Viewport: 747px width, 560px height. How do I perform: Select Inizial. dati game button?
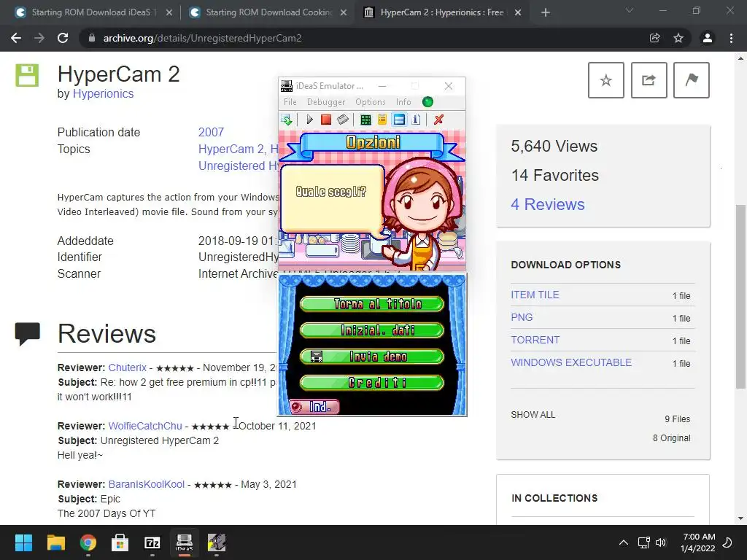point(372,330)
